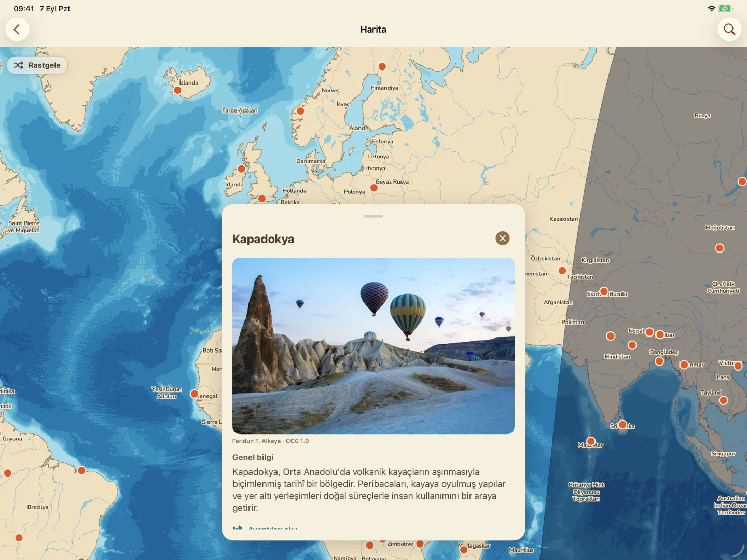Tap the orange pin on Norveç coast
The width and height of the screenshot is (747, 560).
300,111
